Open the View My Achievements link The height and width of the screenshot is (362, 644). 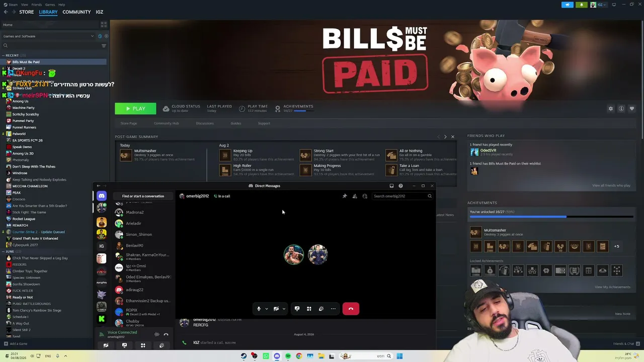612,287
